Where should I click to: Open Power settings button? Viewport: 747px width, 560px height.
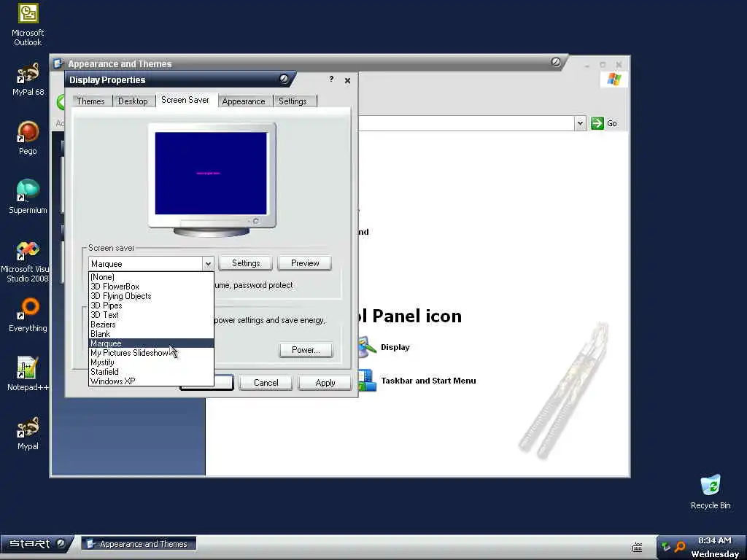tap(306, 350)
